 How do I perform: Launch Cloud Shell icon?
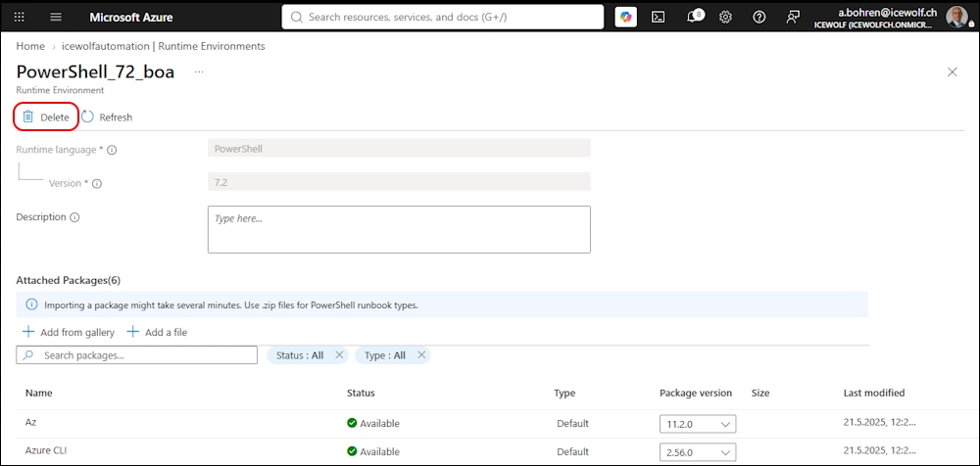click(659, 17)
